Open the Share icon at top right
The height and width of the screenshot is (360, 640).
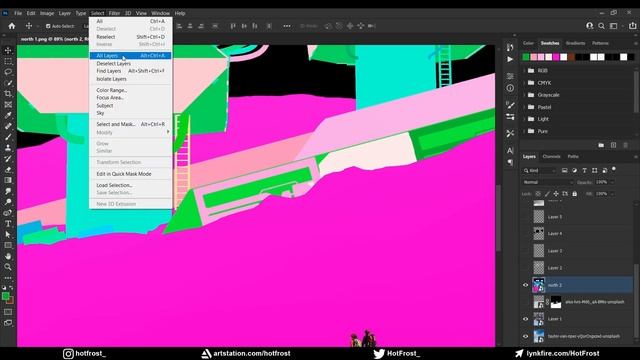tap(632, 26)
